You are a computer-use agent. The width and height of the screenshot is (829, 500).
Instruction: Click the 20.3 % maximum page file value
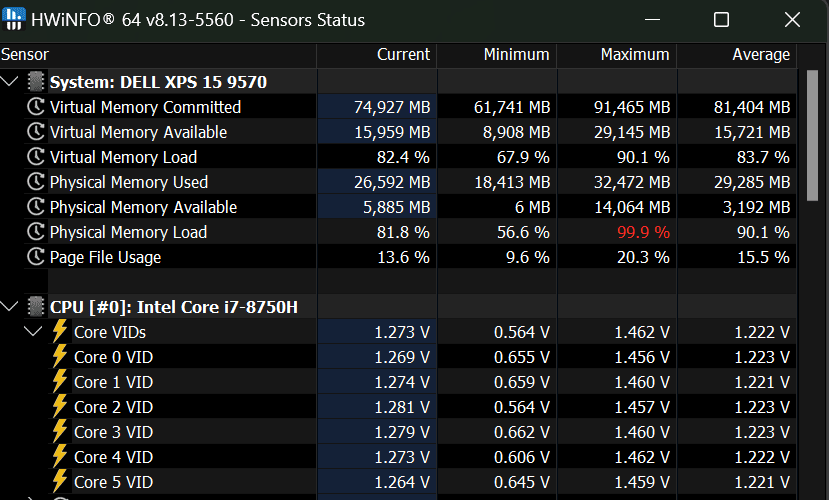tap(643, 257)
